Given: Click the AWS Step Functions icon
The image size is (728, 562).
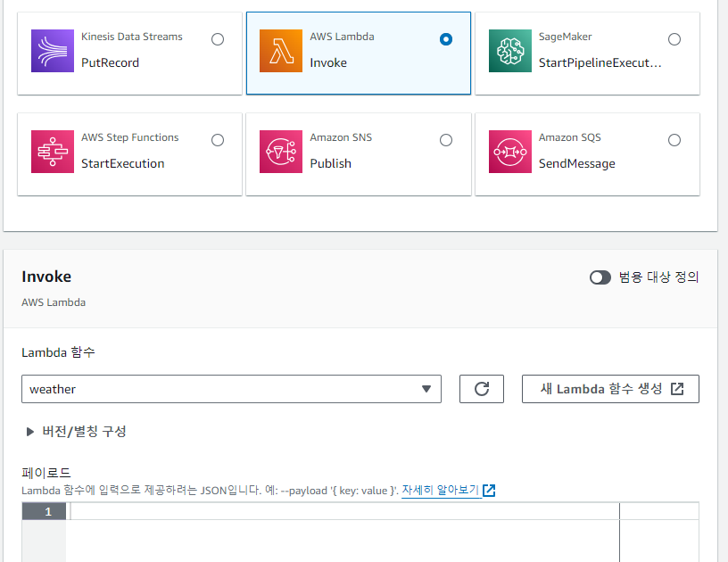Looking at the screenshot, I should point(53,152).
